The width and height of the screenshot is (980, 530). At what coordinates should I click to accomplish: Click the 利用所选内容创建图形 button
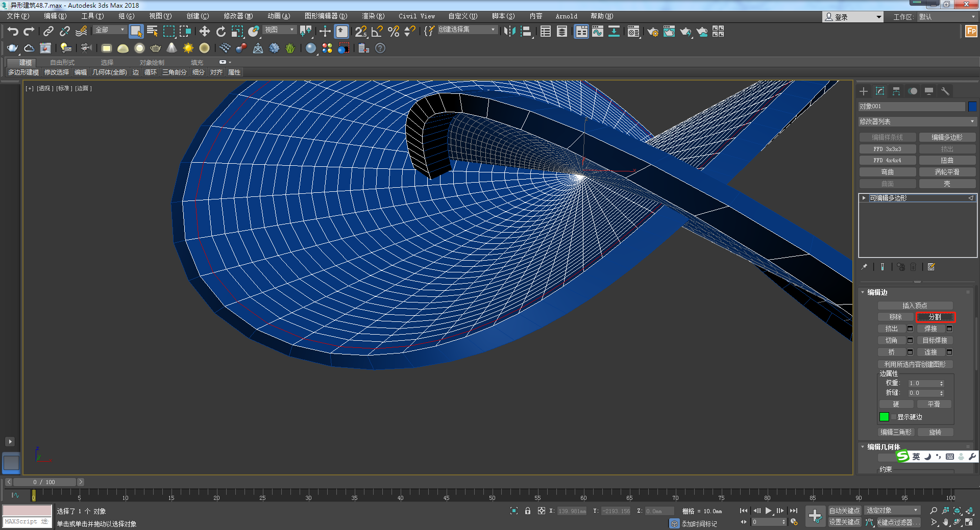click(x=915, y=364)
